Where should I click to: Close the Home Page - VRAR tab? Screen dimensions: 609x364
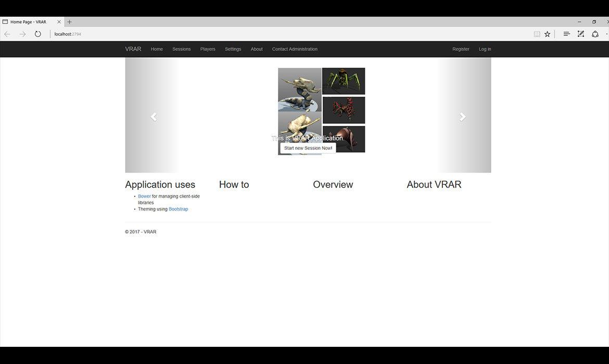tap(59, 22)
